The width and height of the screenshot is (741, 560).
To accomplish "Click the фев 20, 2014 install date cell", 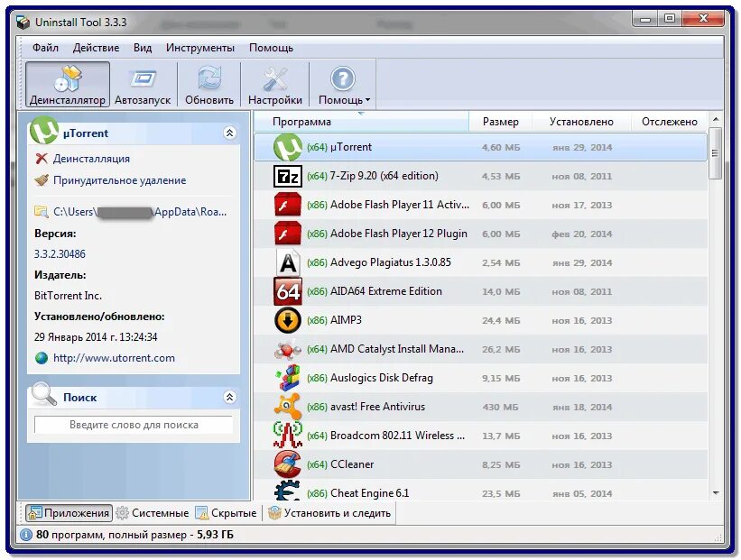I will [x=582, y=234].
